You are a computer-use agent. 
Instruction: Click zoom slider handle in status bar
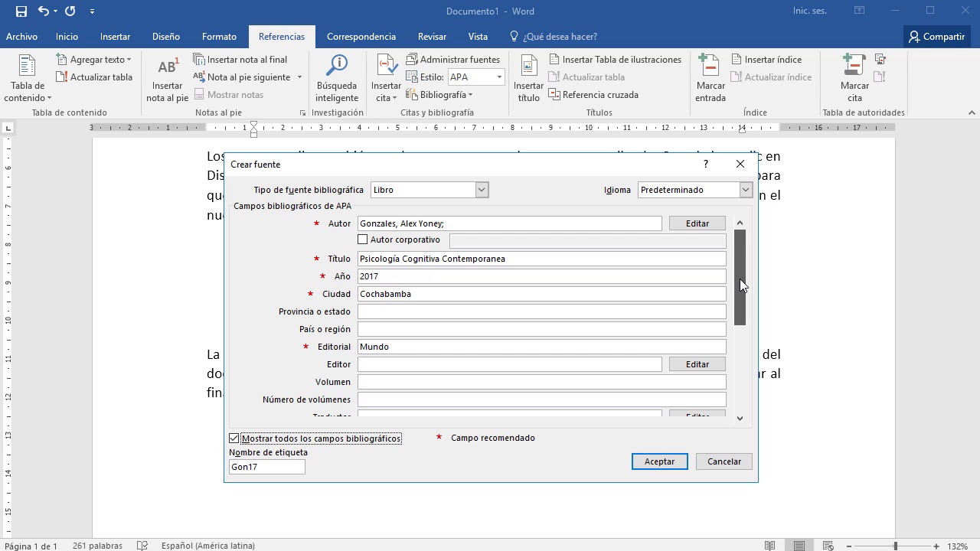[x=895, y=546]
